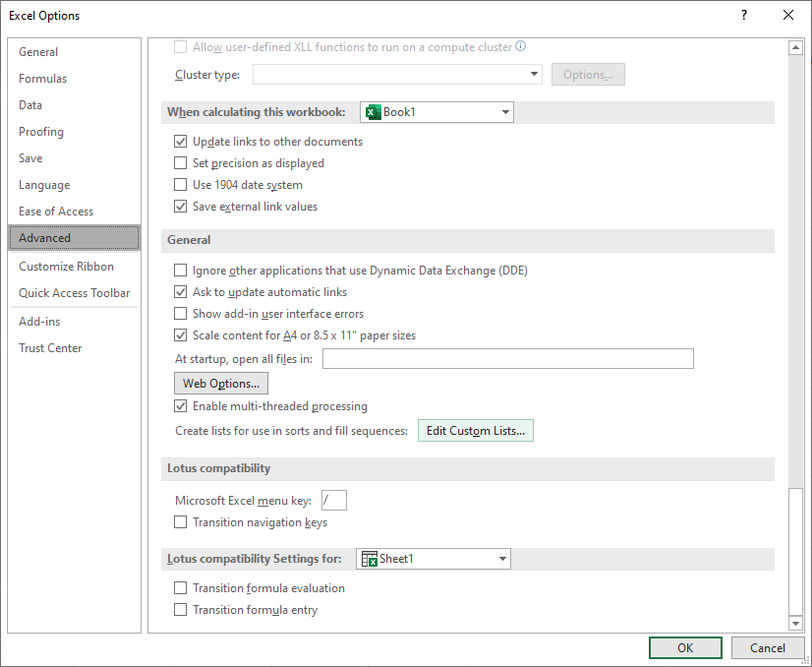This screenshot has width=812, height=667.
Task: Enable Show add-in user interface errors
Action: click(180, 314)
